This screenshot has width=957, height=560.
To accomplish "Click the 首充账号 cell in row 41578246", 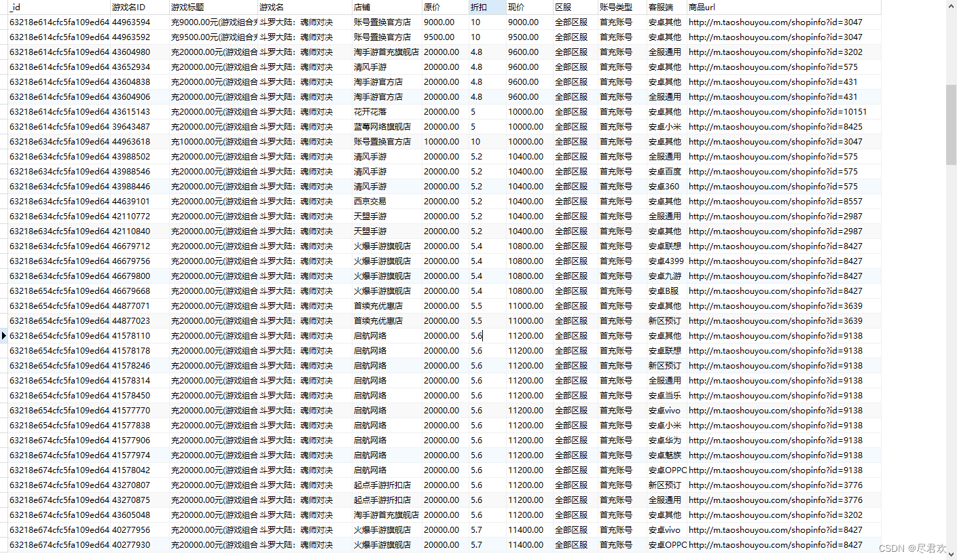I will [x=622, y=366].
